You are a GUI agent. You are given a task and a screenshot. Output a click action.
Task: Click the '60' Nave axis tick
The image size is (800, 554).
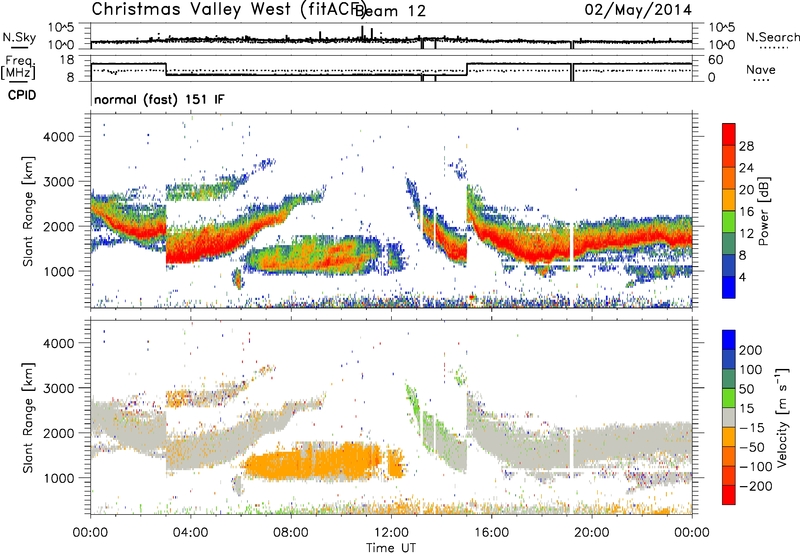(716, 60)
